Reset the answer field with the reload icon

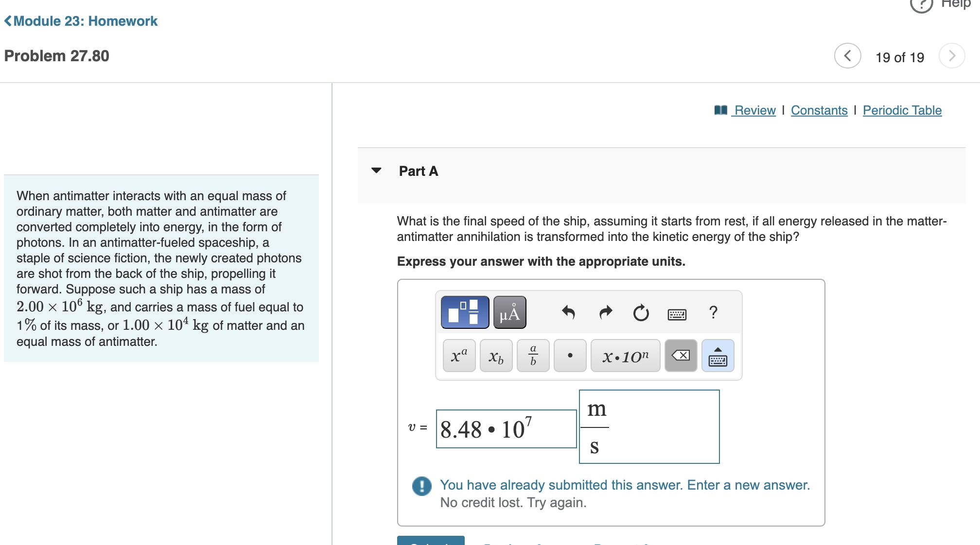pos(641,313)
